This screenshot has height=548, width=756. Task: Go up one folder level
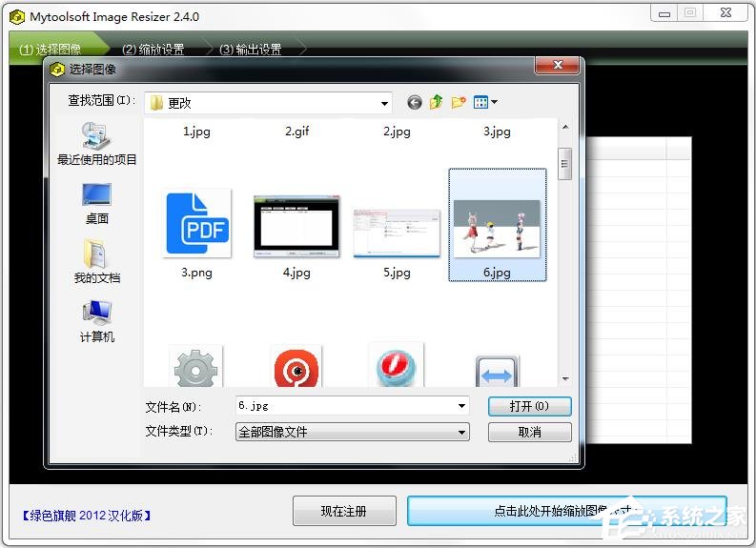(436, 102)
